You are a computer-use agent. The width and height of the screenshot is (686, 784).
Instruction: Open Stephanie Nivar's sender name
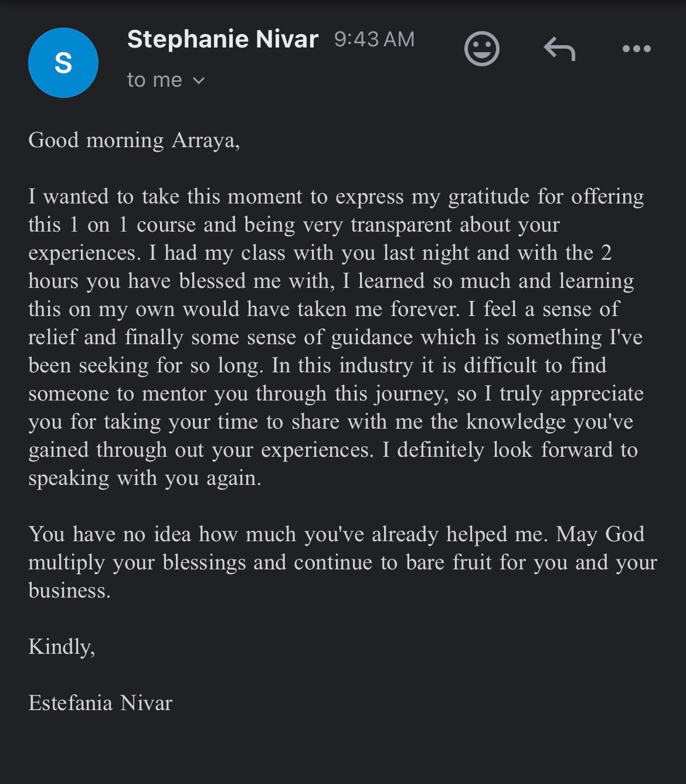click(x=223, y=39)
